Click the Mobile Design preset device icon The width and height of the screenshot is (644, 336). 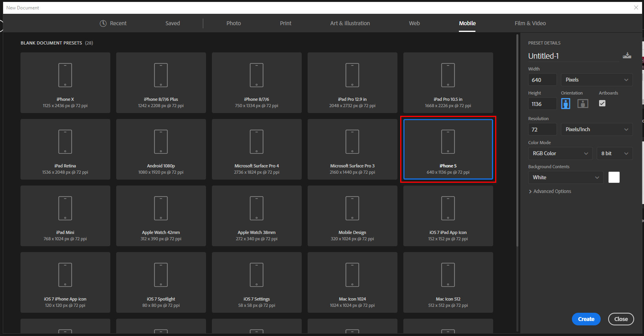(x=352, y=208)
